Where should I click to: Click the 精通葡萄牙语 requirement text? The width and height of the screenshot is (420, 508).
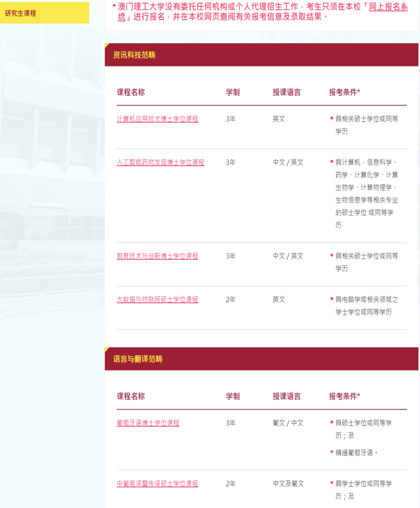point(354,453)
